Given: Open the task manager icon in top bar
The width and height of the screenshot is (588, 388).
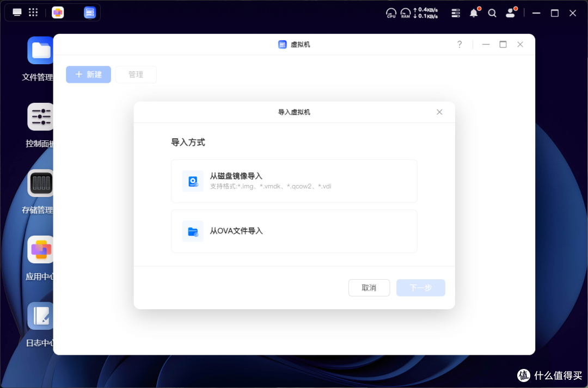Looking at the screenshot, I should tap(456, 13).
